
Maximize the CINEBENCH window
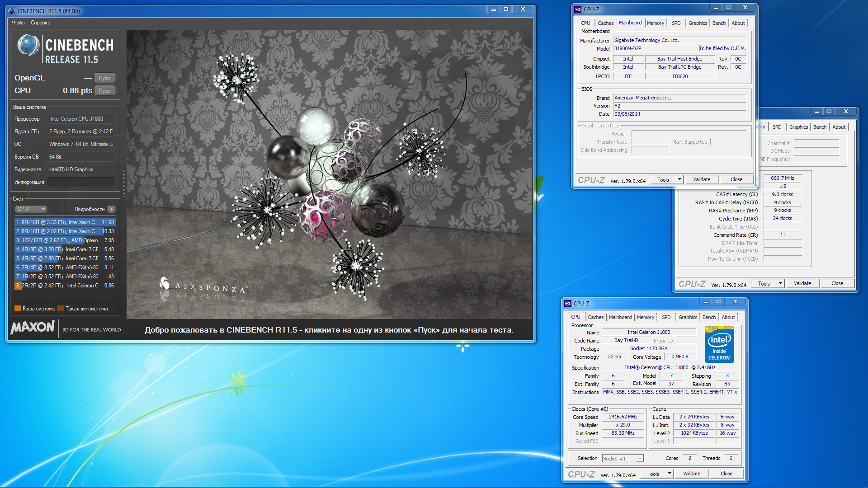[506, 9]
